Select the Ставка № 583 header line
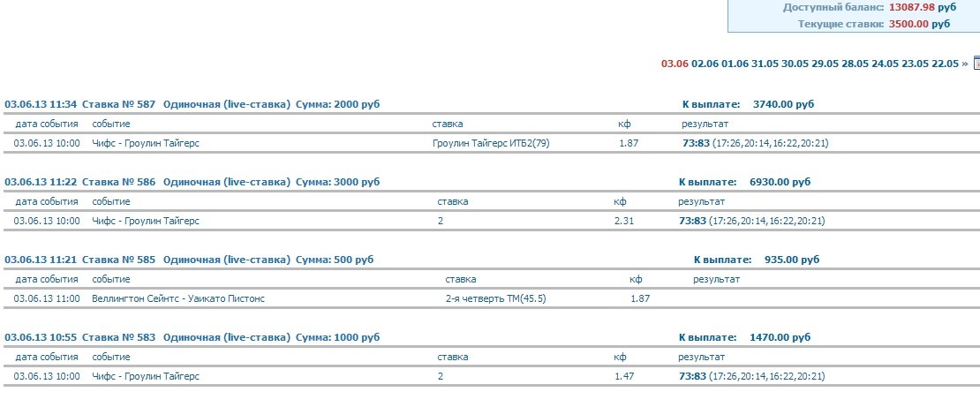980x407 pixels. [192, 337]
